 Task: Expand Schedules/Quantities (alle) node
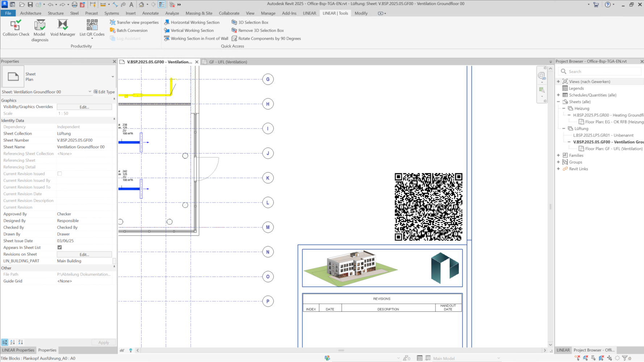pyautogui.click(x=559, y=95)
